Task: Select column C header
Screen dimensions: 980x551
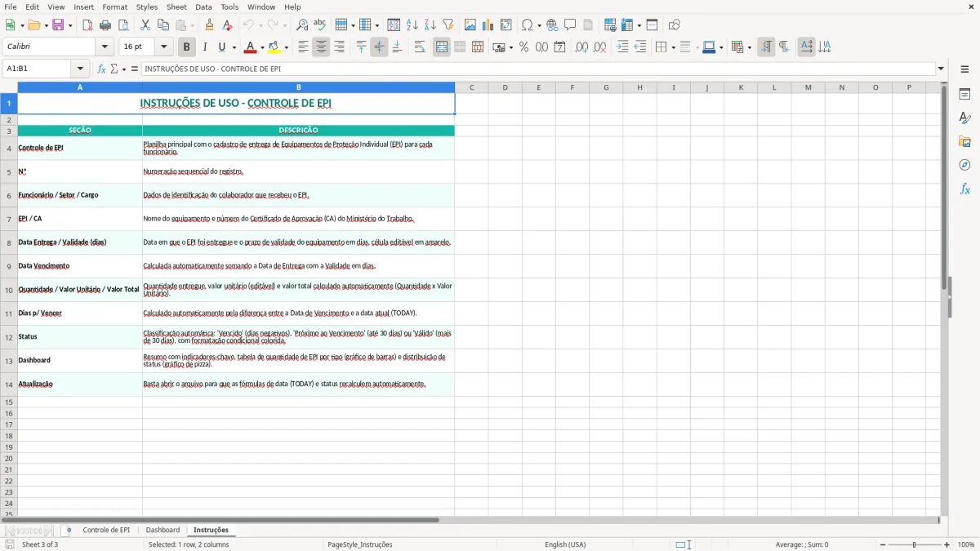Action: point(471,87)
